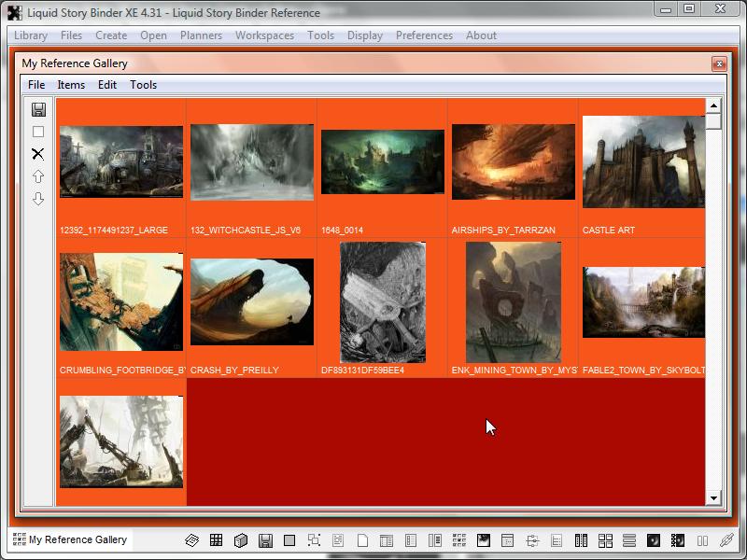Move item up with the up arrow icon

38,176
